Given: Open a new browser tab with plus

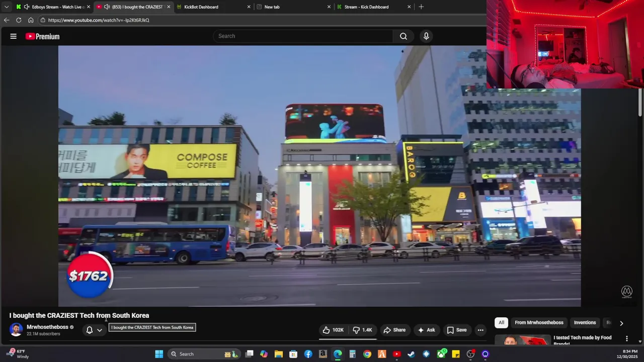Looking at the screenshot, I should coord(421,7).
